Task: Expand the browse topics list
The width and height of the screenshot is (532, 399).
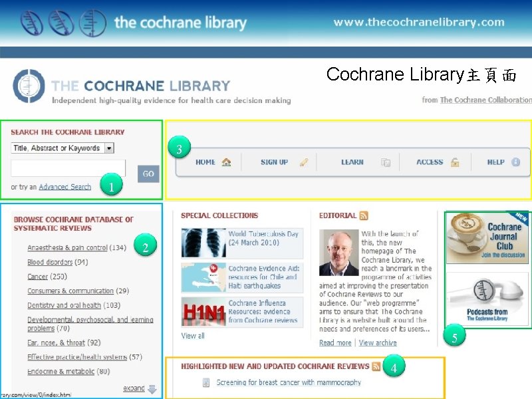Action: tap(134, 388)
